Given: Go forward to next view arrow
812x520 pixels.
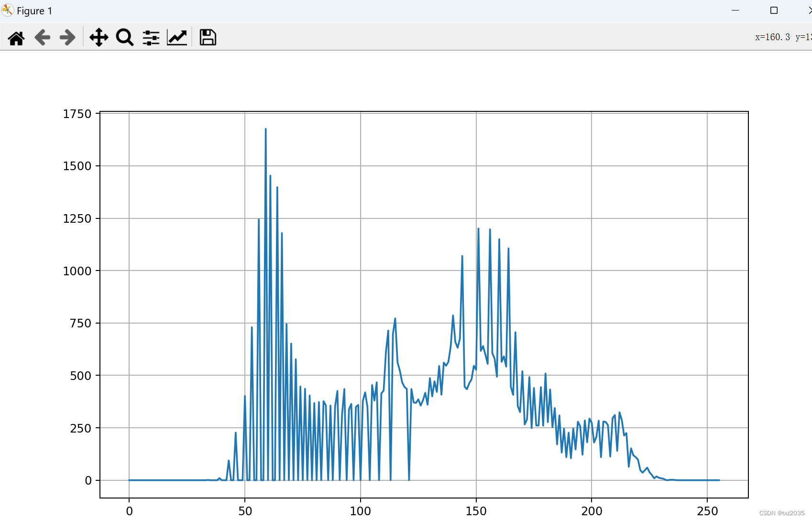Looking at the screenshot, I should (x=67, y=37).
